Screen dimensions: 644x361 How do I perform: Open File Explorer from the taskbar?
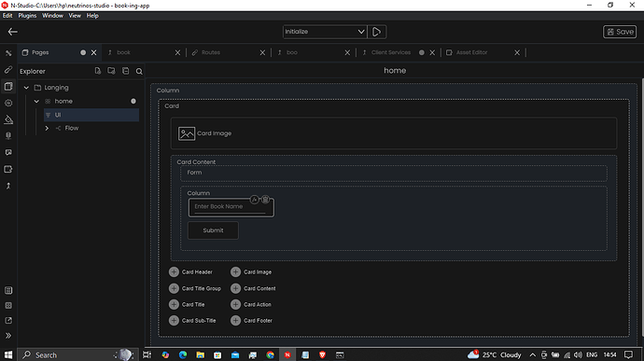pos(200,354)
